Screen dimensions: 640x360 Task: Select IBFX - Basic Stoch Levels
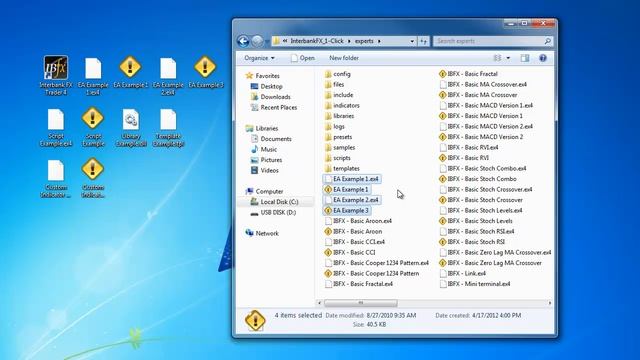pyautogui.click(x=476, y=221)
